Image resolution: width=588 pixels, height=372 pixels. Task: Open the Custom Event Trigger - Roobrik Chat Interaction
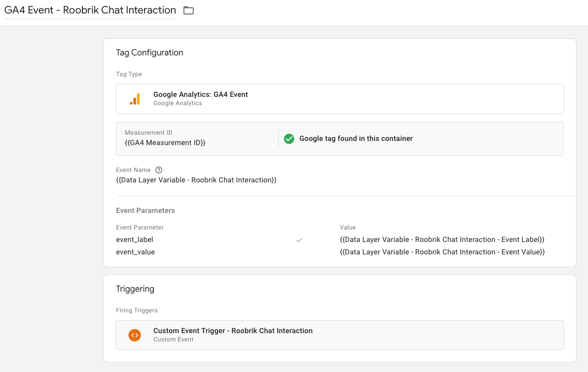point(233,331)
